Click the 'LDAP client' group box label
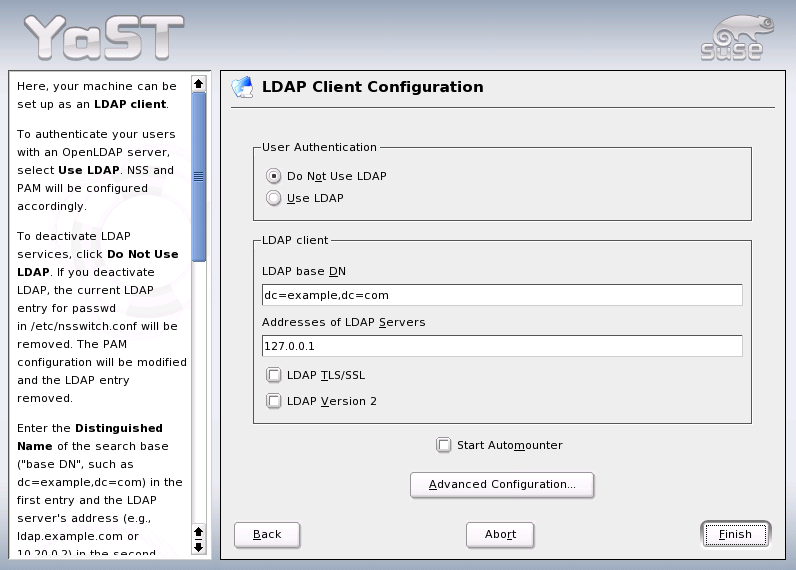This screenshot has width=796, height=570. click(295, 240)
